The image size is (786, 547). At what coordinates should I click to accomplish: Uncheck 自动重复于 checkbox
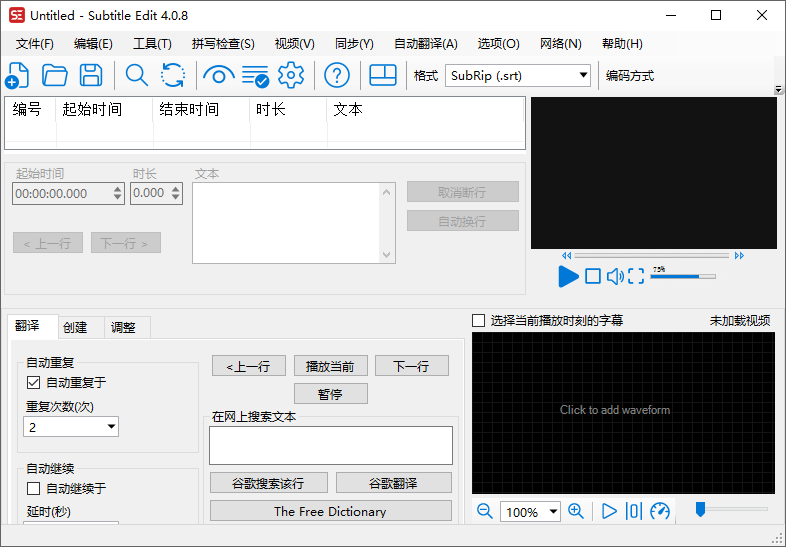(34, 383)
